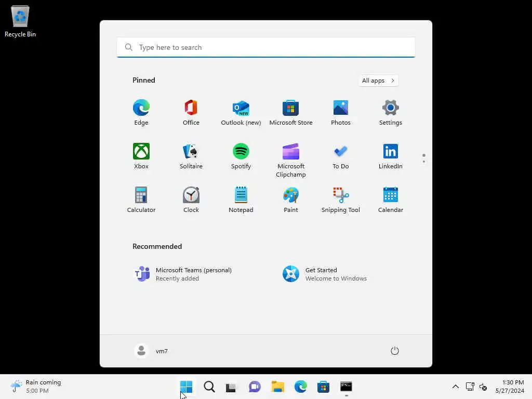Image resolution: width=532 pixels, height=399 pixels.
Task: Open the Rain coming weather widget
Action: click(36, 387)
